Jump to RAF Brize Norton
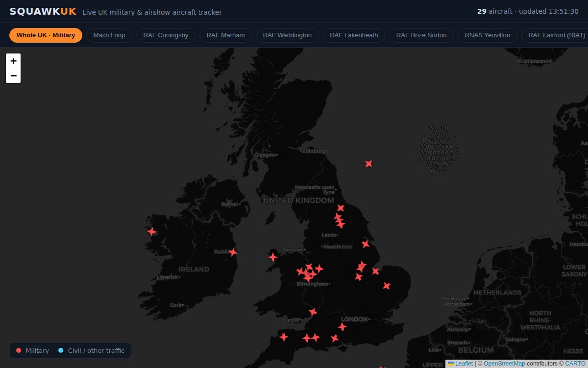 (421, 35)
